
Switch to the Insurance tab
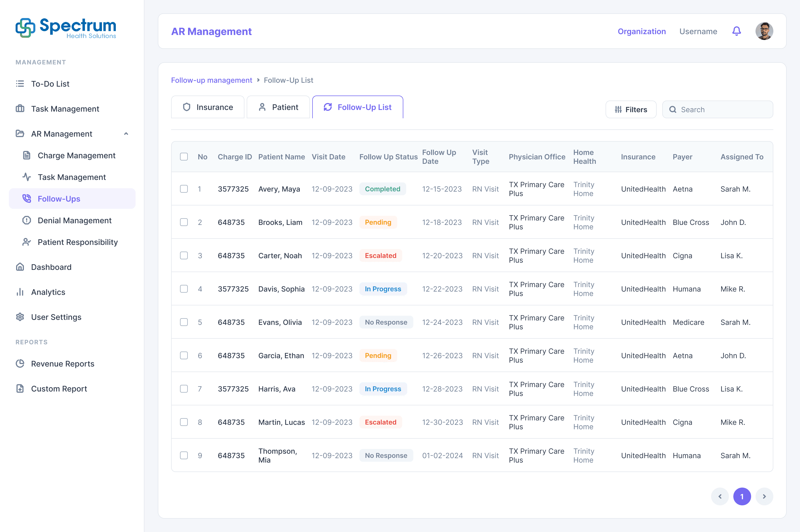coord(208,107)
